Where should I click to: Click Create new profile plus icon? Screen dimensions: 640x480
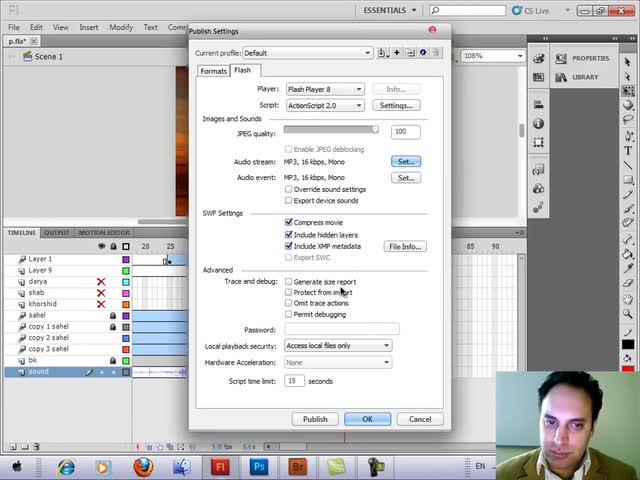[x=396, y=53]
